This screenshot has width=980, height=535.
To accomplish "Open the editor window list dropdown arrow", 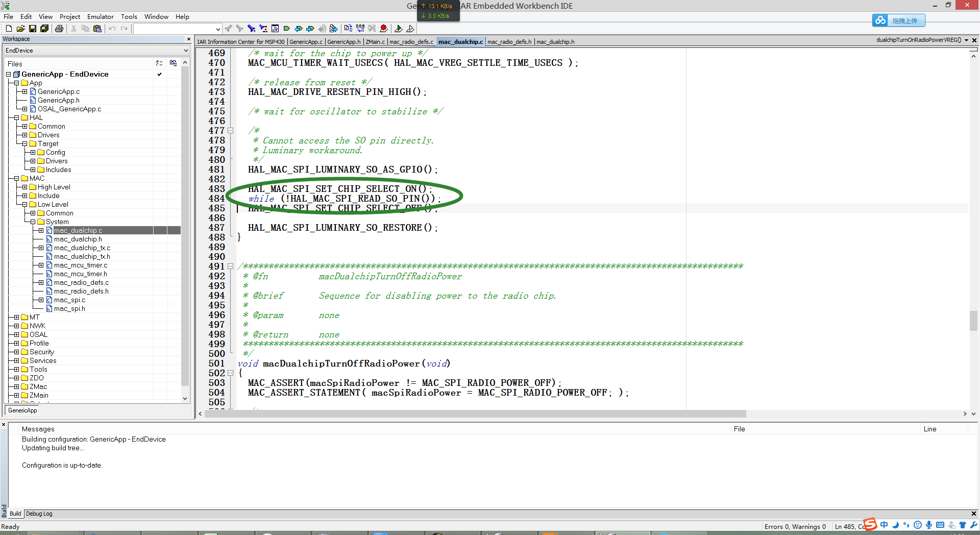I will (x=966, y=40).
